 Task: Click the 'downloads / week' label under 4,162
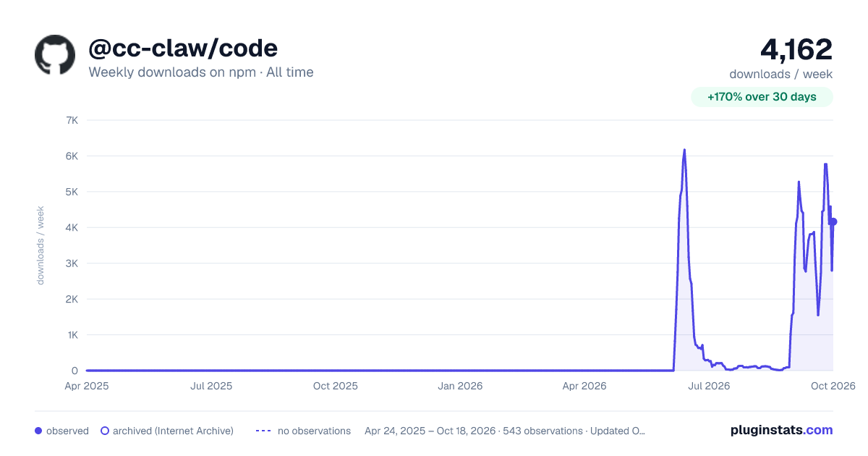click(781, 74)
